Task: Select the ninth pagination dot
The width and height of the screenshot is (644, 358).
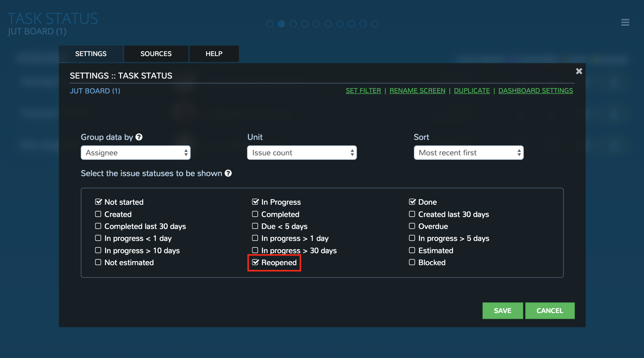Action: tap(363, 24)
